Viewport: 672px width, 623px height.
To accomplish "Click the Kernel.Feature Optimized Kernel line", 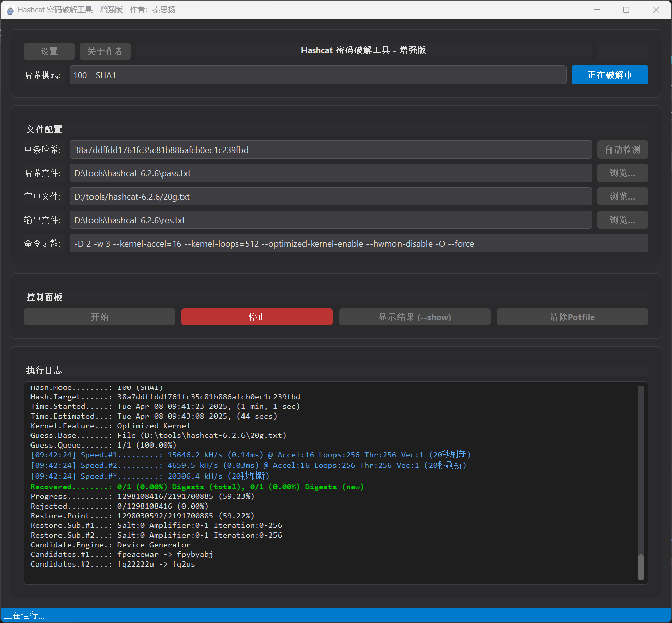I will pyautogui.click(x=110, y=426).
